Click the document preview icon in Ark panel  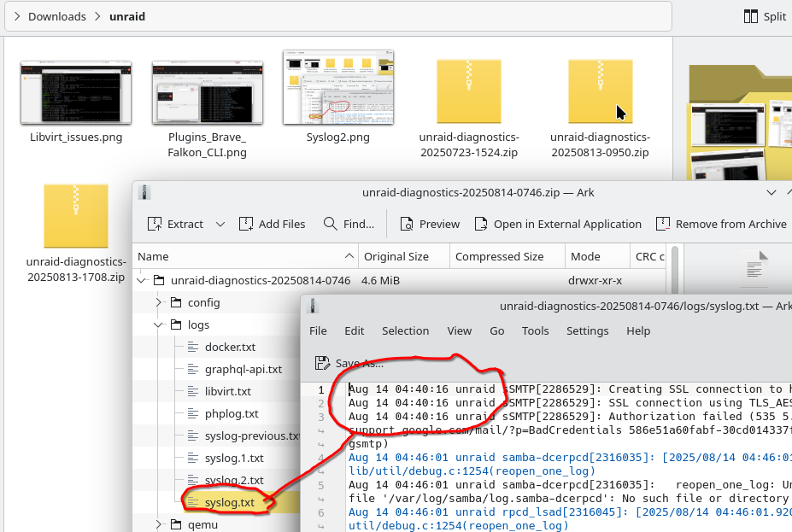(x=755, y=265)
